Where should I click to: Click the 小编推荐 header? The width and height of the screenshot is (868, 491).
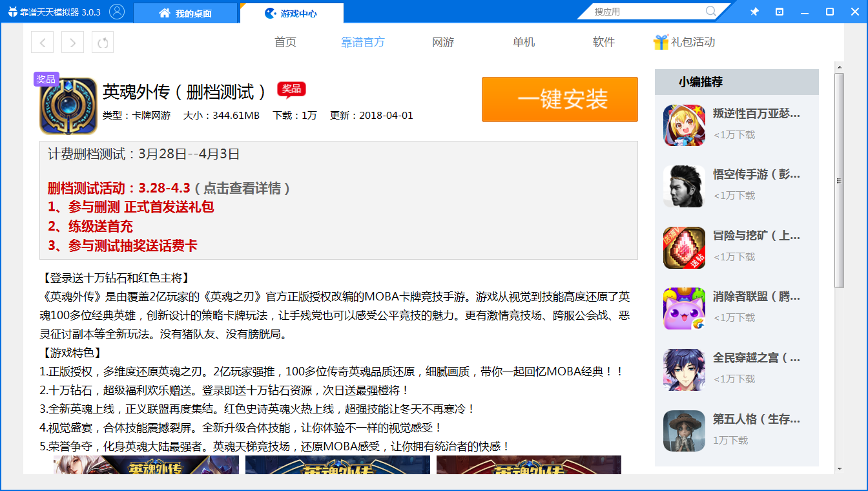point(701,82)
